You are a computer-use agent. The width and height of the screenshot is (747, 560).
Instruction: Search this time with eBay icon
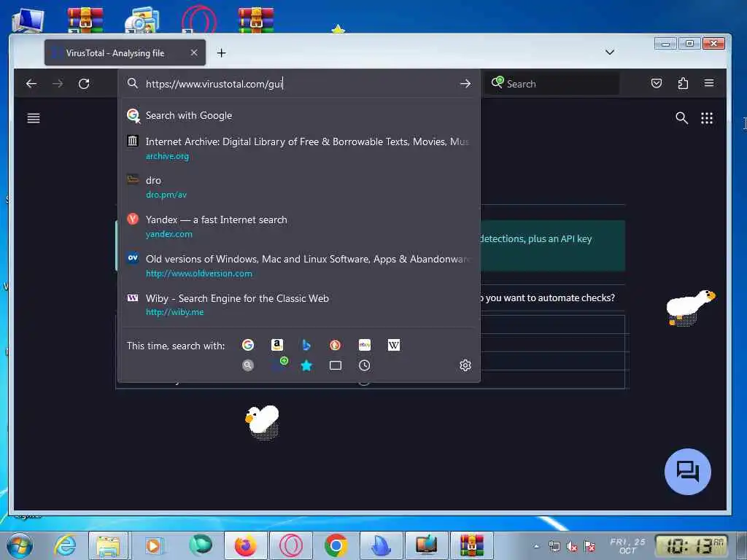pyautogui.click(x=365, y=345)
